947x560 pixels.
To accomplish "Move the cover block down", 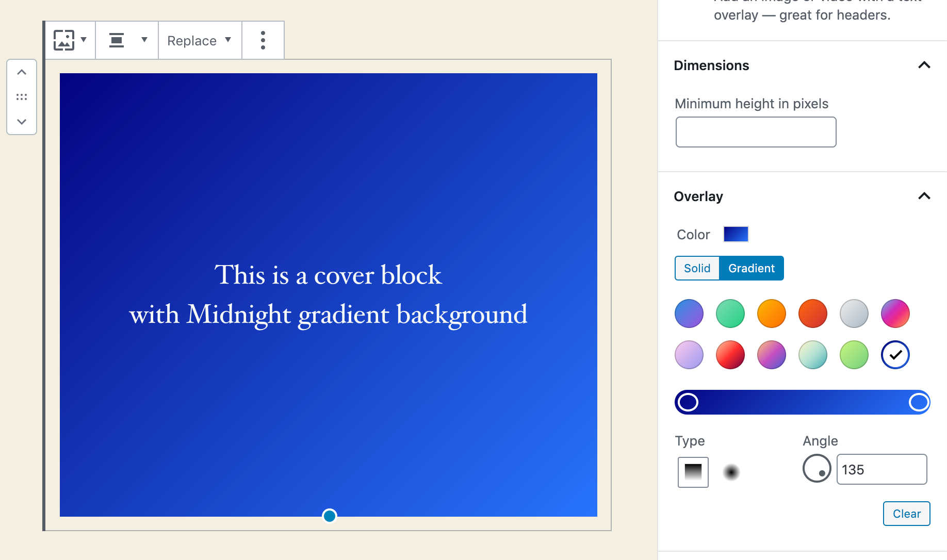I will (x=21, y=122).
